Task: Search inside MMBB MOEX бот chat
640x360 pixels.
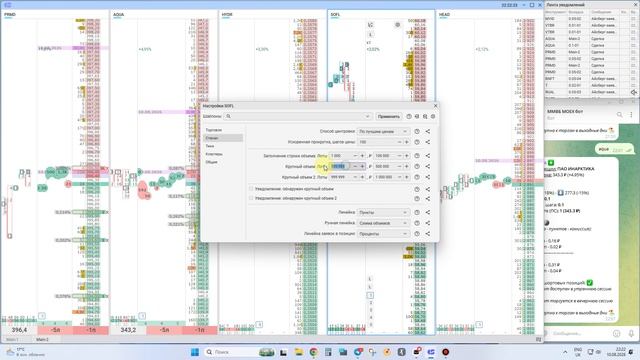Action: pos(620,115)
